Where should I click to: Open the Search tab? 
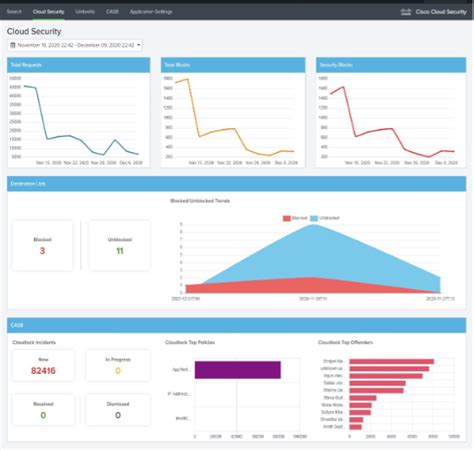coord(14,12)
